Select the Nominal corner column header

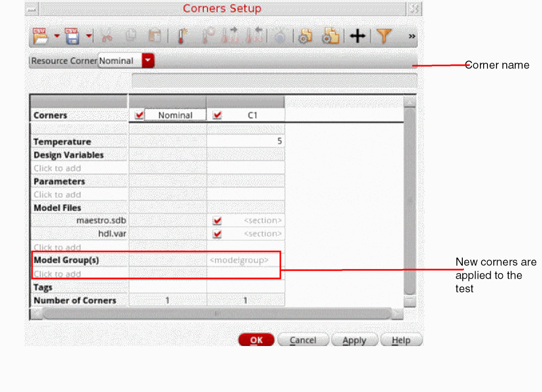point(175,115)
